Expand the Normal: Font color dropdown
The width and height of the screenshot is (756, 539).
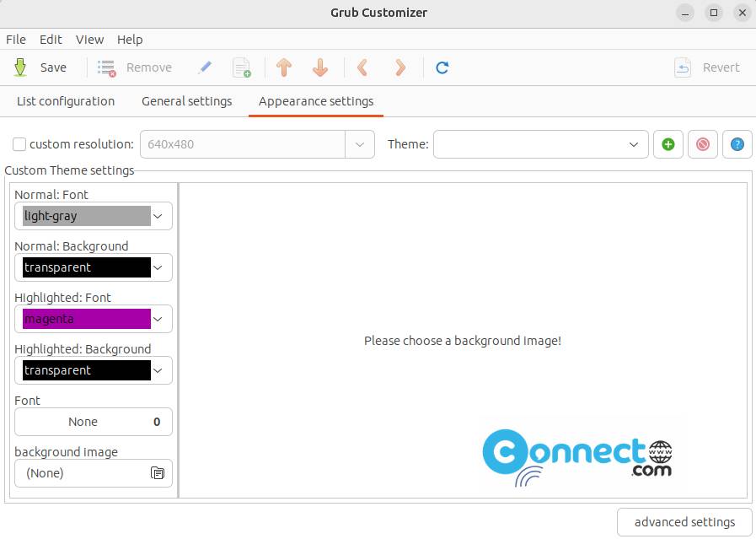tap(158, 216)
